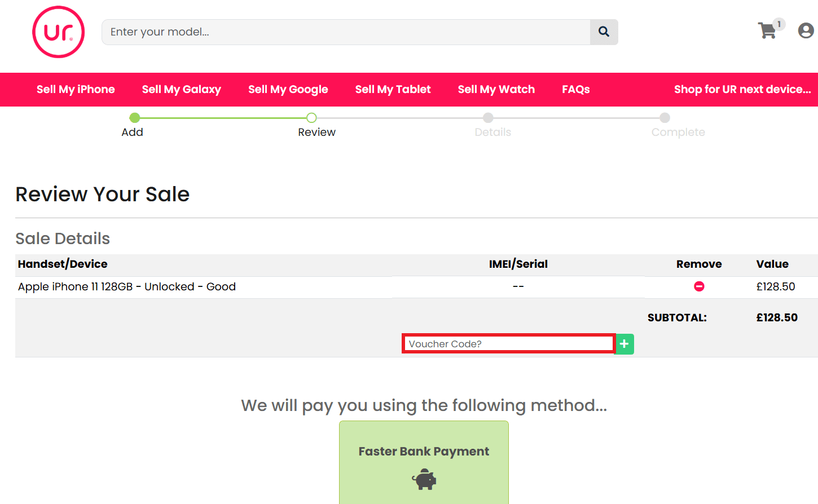This screenshot has height=504, width=818.
Task: Click the IMEI placeholder dashes
Action: click(x=518, y=286)
